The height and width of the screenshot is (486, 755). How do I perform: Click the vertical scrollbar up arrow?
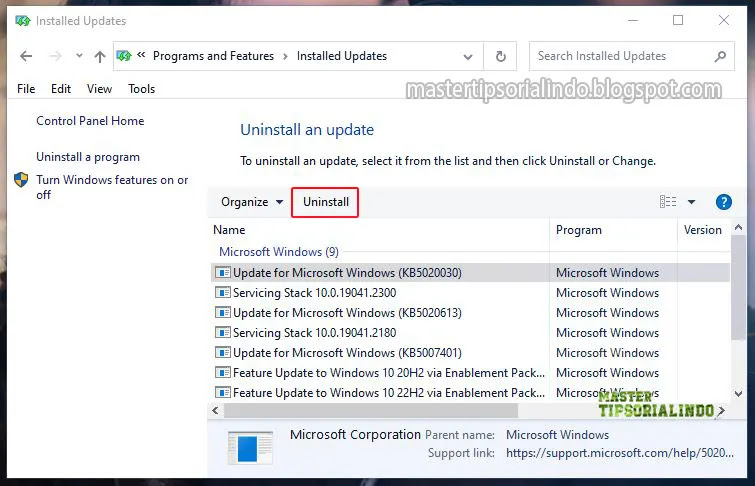coord(738,227)
